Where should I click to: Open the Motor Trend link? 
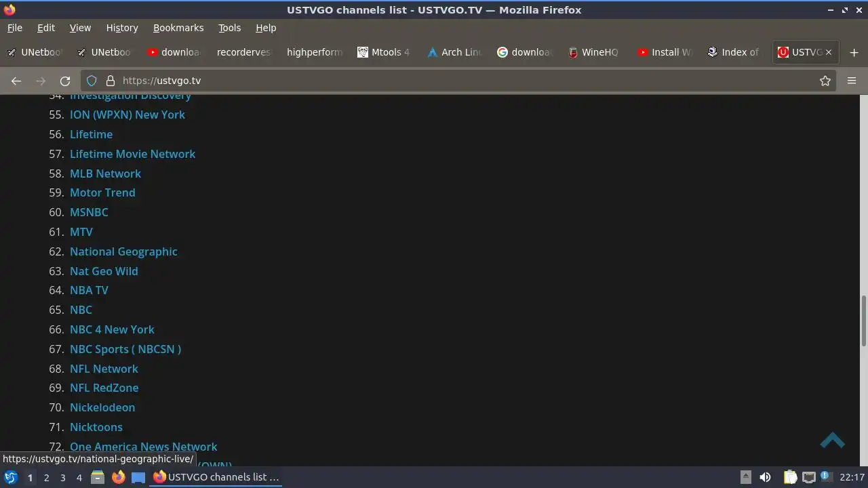click(x=102, y=192)
